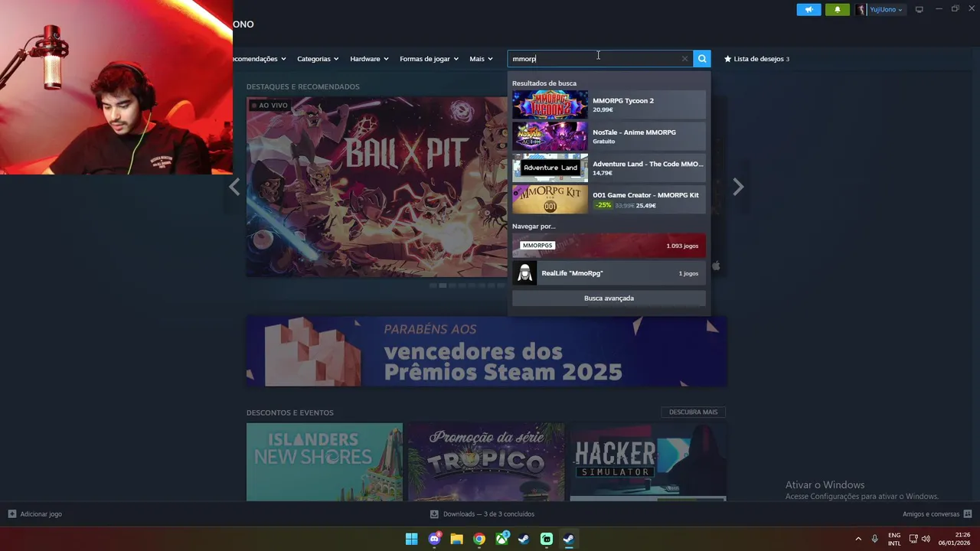This screenshot has width=980, height=551.
Task: Click Adicionar jogo link
Action: click(x=41, y=514)
